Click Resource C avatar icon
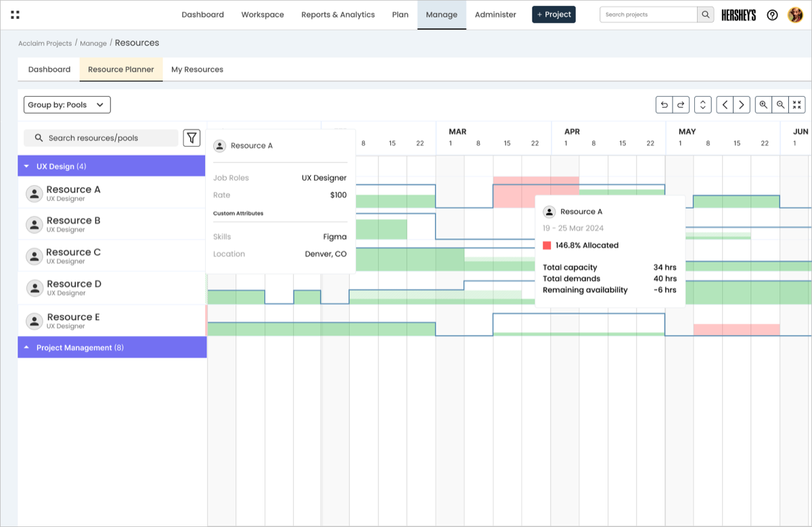812x527 pixels. point(34,256)
